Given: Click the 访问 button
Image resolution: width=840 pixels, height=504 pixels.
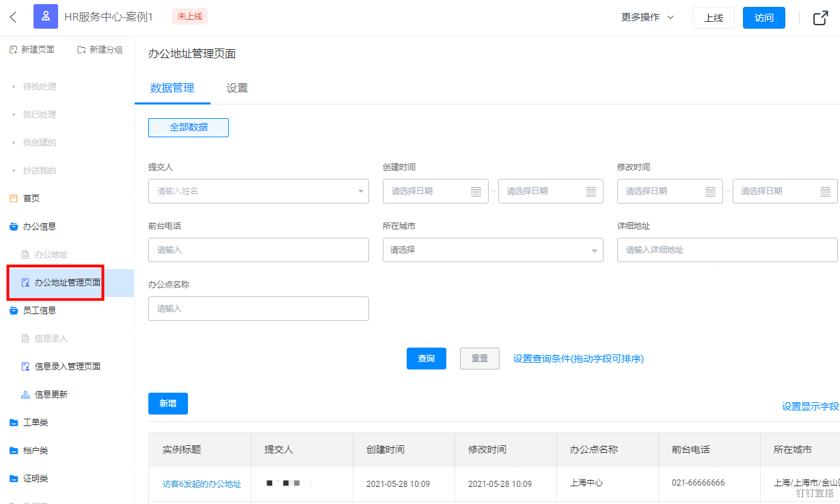Looking at the screenshot, I should pyautogui.click(x=764, y=18).
